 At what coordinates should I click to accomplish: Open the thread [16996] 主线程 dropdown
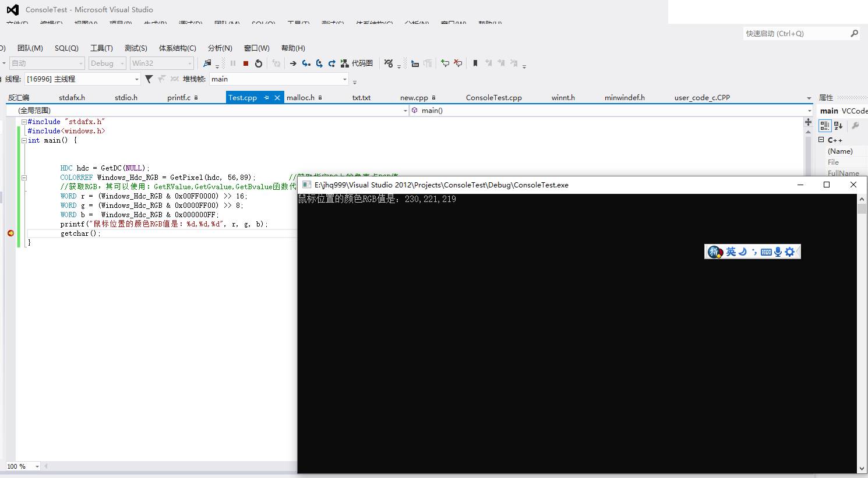point(82,79)
